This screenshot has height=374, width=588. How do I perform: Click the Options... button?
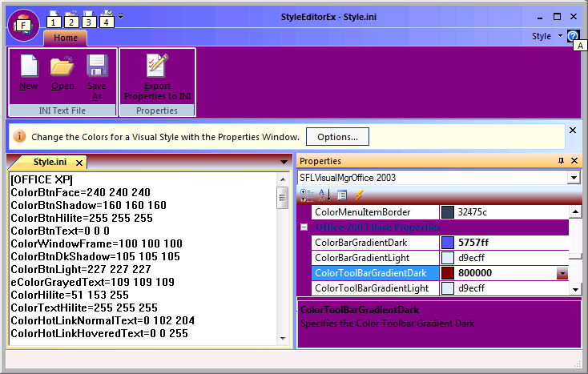337,137
